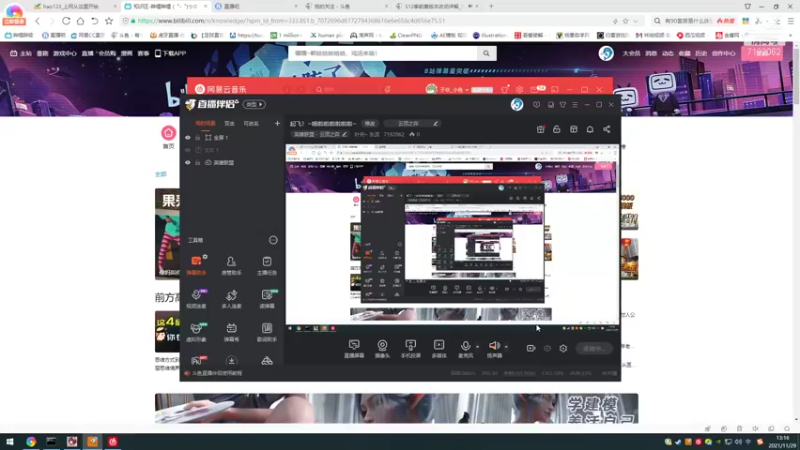
Task: Click the record camera icon in bottom bar
Action: (531, 348)
